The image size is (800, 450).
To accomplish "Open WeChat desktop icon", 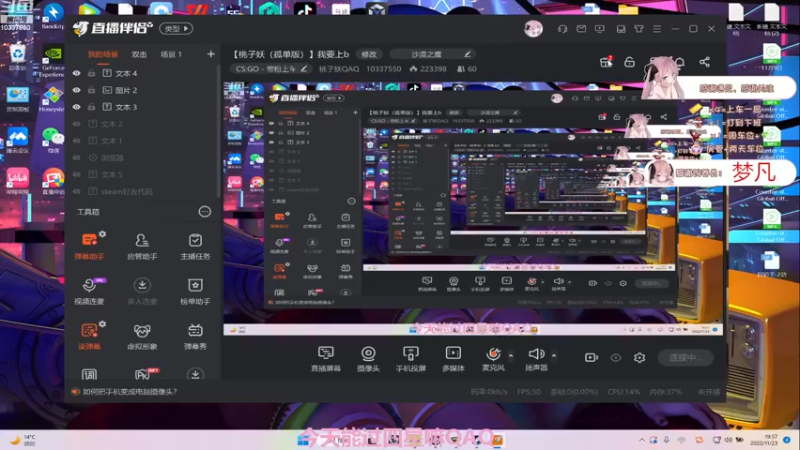I will 51,140.
